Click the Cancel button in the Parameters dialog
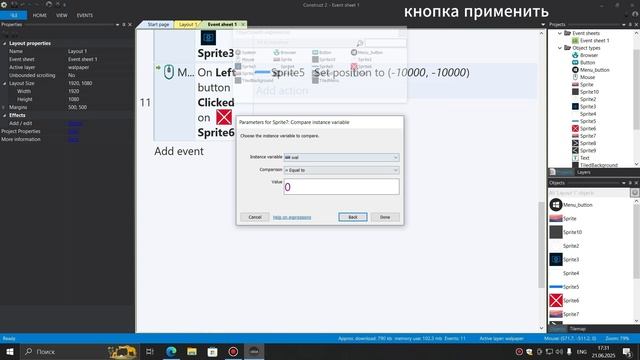This screenshot has height=360, width=640. point(255,217)
